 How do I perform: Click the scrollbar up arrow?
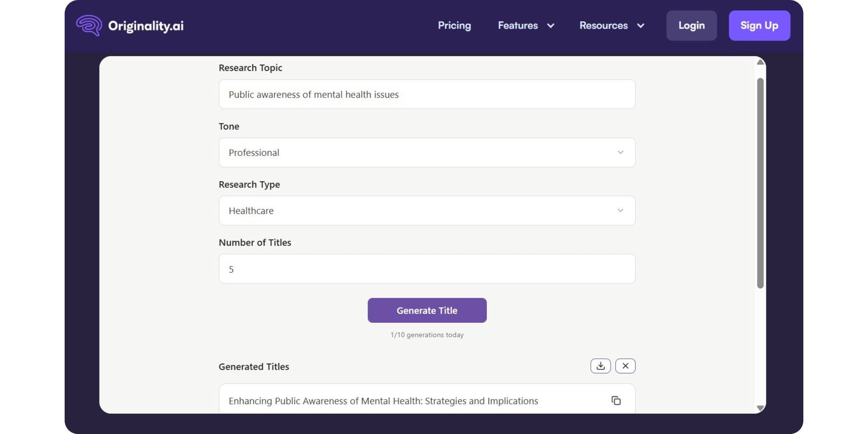[760, 62]
